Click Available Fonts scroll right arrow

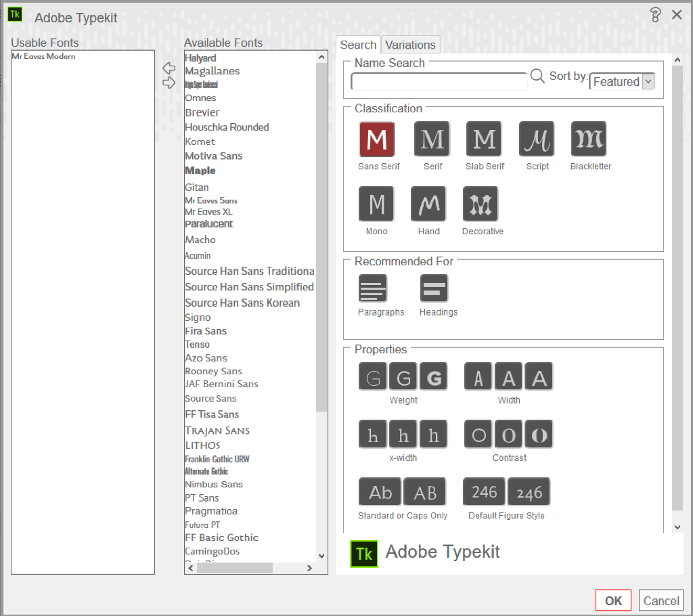point(309,568)
